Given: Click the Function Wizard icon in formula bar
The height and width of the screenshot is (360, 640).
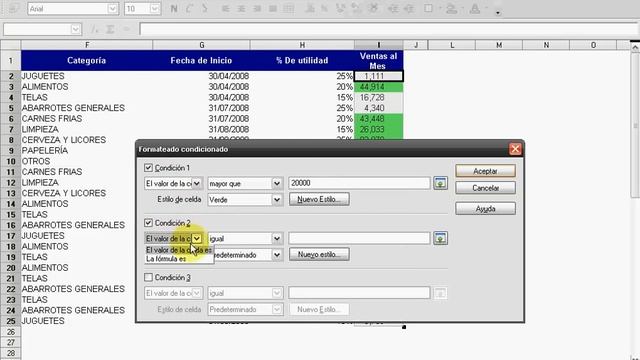Looking at the screenshot, I should 94,29.
